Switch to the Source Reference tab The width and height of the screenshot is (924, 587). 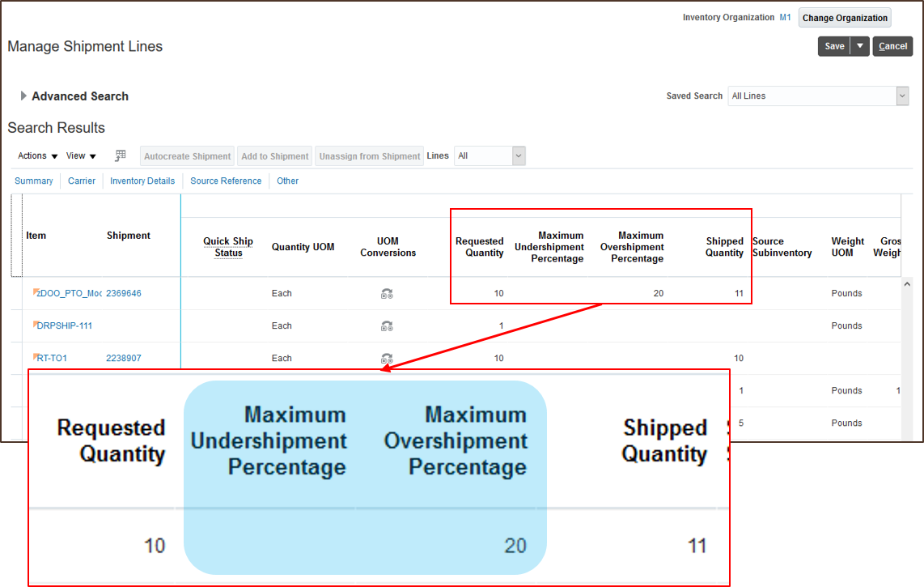(226, 181)
